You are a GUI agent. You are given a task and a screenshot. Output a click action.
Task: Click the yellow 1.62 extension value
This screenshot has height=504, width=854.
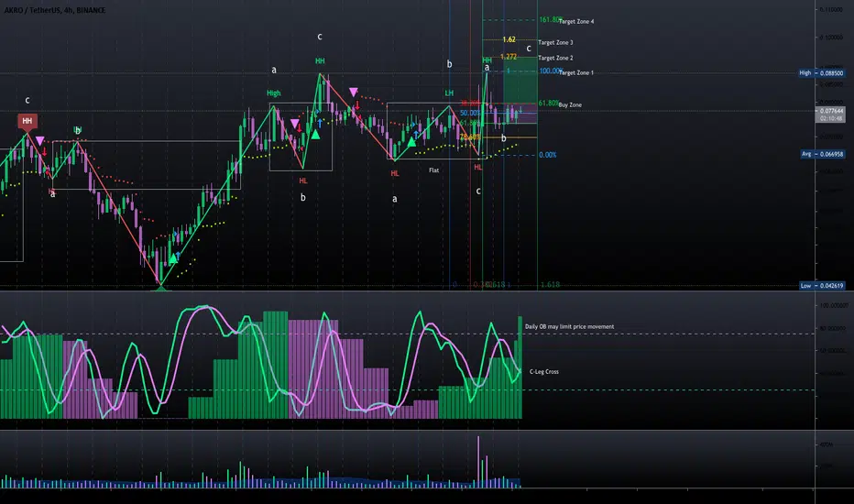(509, 39)
